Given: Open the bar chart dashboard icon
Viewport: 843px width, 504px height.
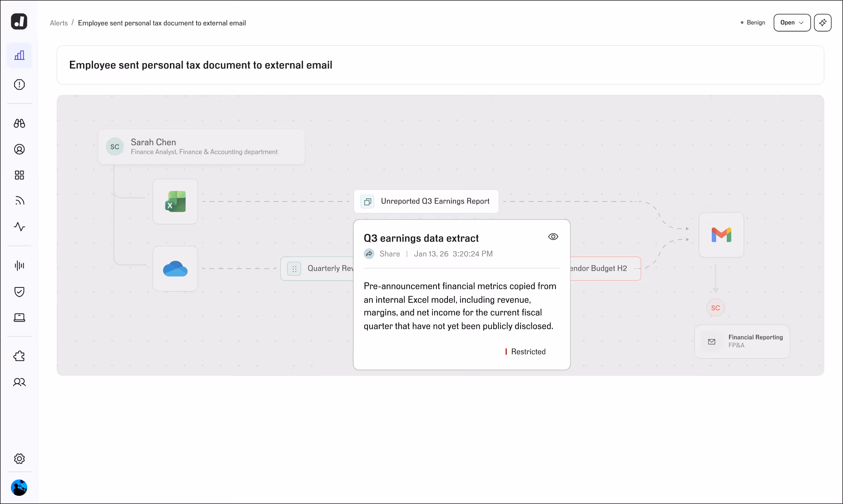Looking at the screenshot, I should [19, 55].
